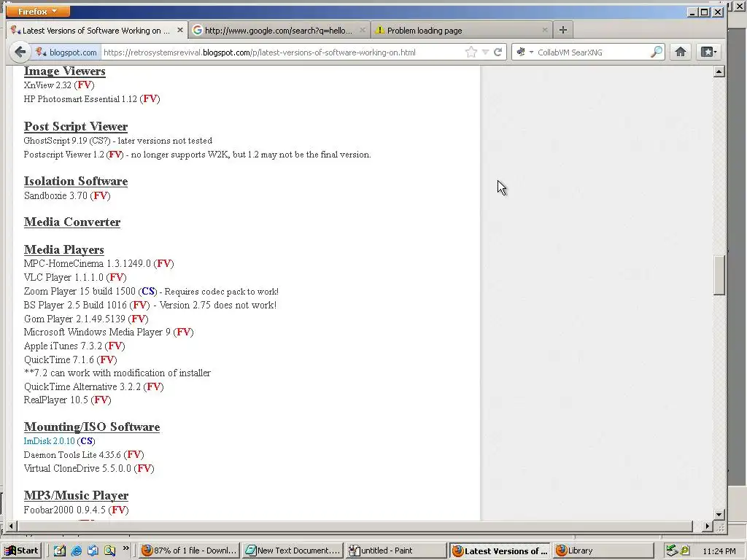
Task: Open the Firefox application menu button
Action: pyautogui.click(x=38, y=11)
